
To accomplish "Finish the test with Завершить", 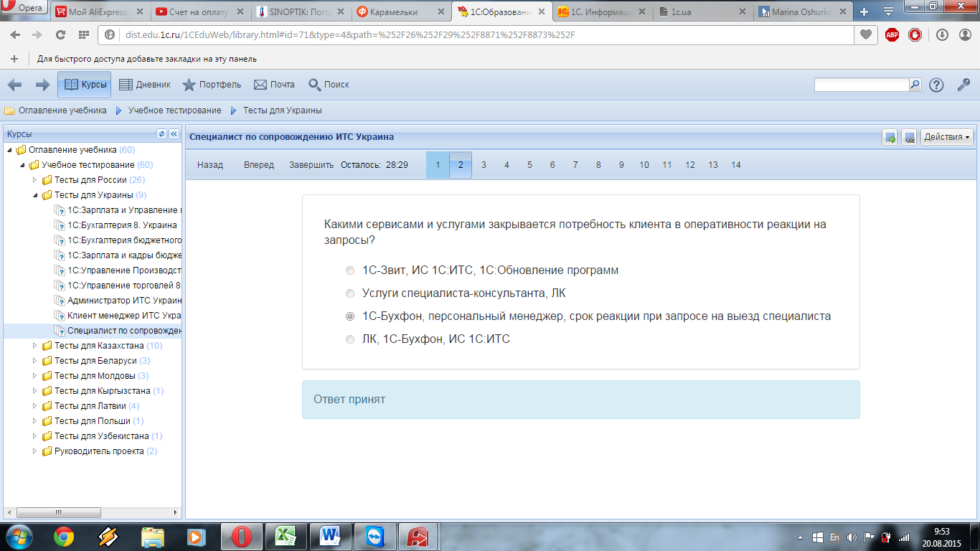I will 311,165.
